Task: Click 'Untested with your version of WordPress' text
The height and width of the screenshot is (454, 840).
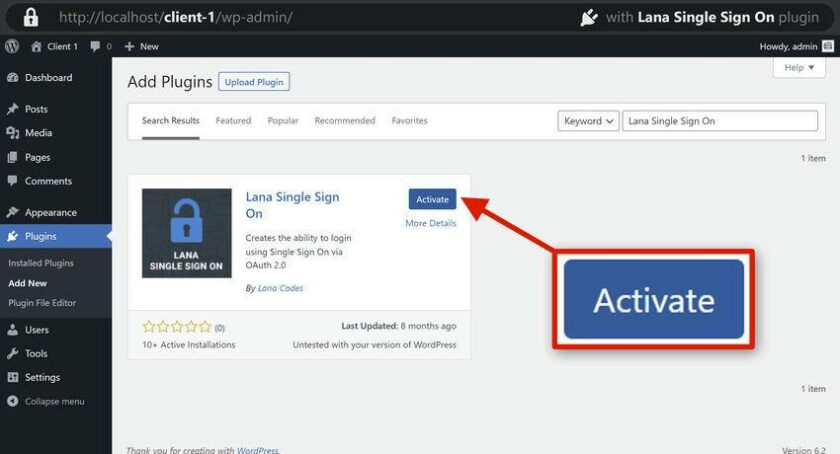Action: tap(374, 345)
